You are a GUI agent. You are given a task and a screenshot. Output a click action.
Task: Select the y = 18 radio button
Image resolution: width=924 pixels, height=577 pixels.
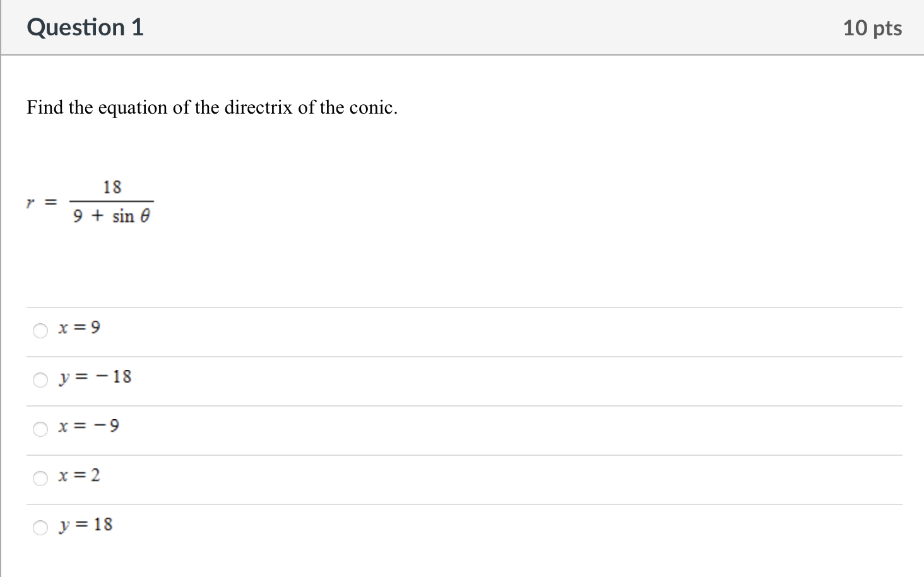tap(40, 528)
